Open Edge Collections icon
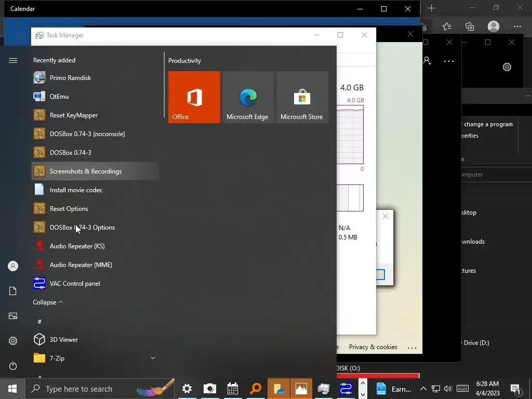The image size is (532, 399). pyautogui.click(x=470, y=26)
